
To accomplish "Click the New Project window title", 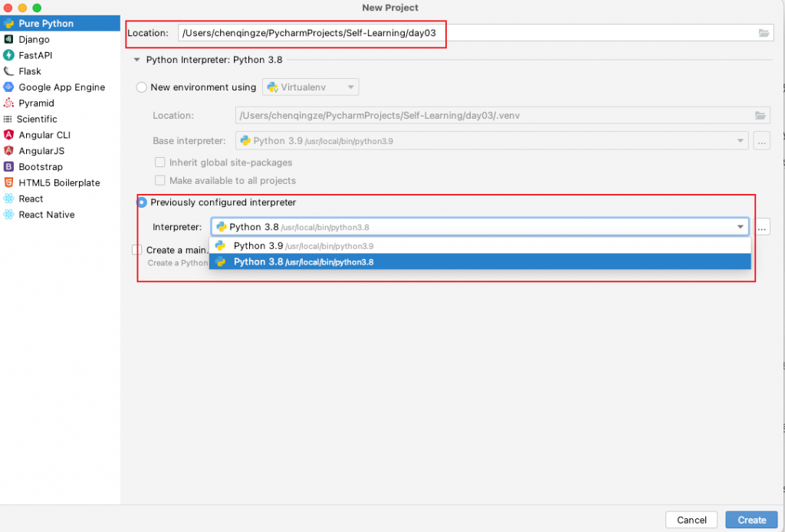I will [x=390, y=8].
